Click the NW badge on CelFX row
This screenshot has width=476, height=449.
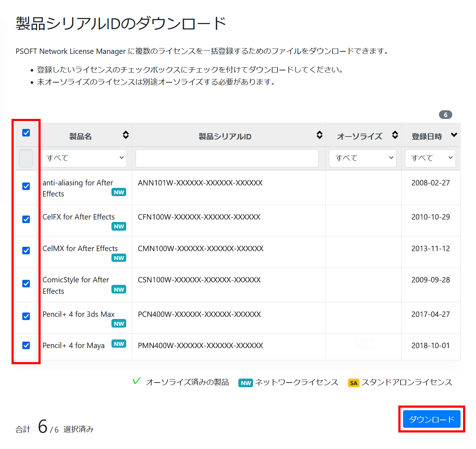119,227
